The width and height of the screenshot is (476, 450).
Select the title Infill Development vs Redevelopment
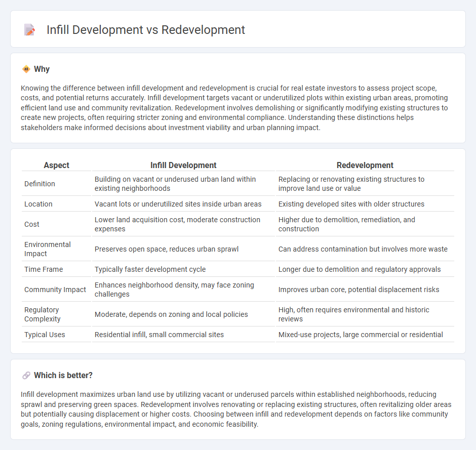[146, 30]
